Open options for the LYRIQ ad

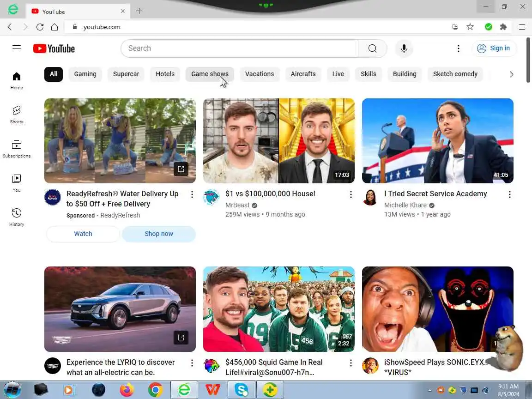tap(192, 363)
